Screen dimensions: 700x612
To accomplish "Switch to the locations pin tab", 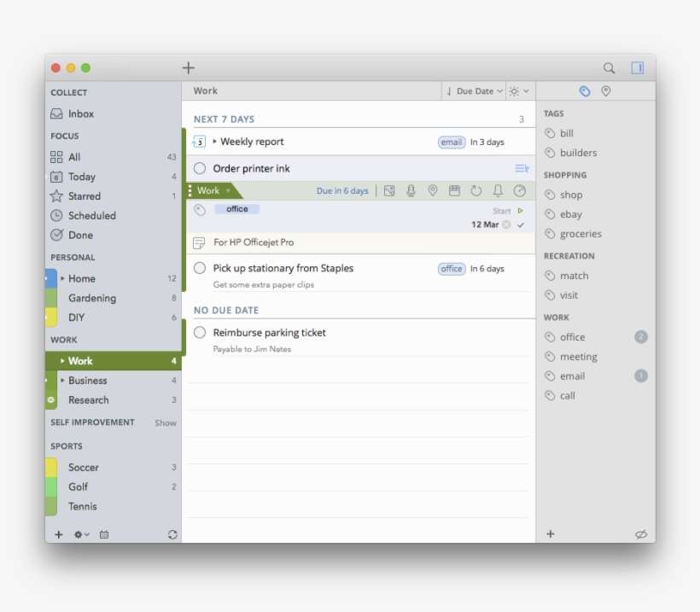I will tap(606, 91).
